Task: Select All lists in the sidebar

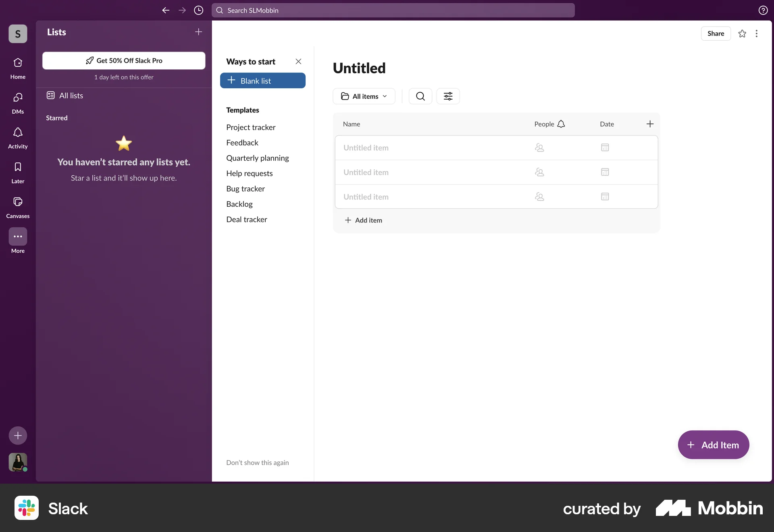Action: (70, 96)
